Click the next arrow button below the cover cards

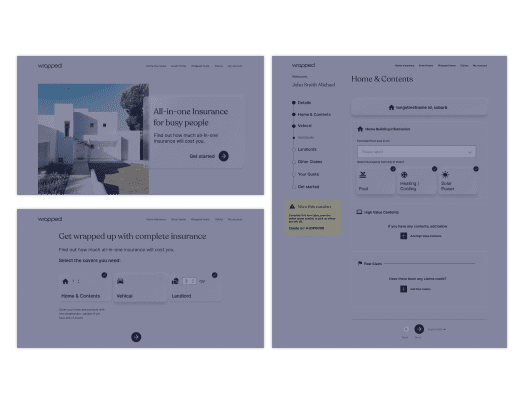136,337
